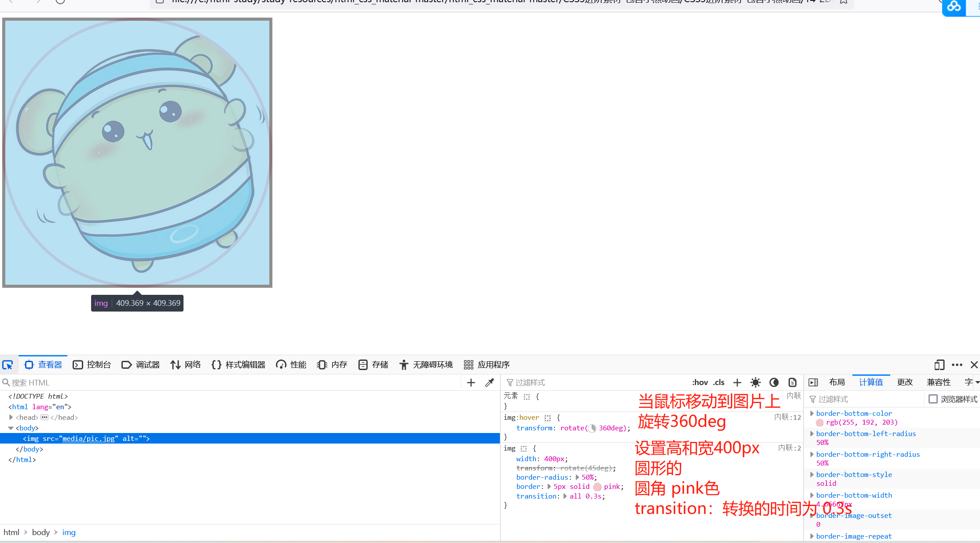Image resolution: width=980 pixels, height=543 pixels.
Task: Toggle the :hov pseudo-class panel
Action: (700, 382)
